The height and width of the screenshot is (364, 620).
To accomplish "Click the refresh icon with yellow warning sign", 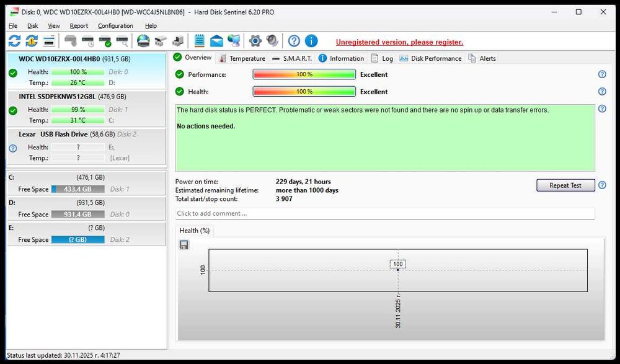I will (32, 41).
